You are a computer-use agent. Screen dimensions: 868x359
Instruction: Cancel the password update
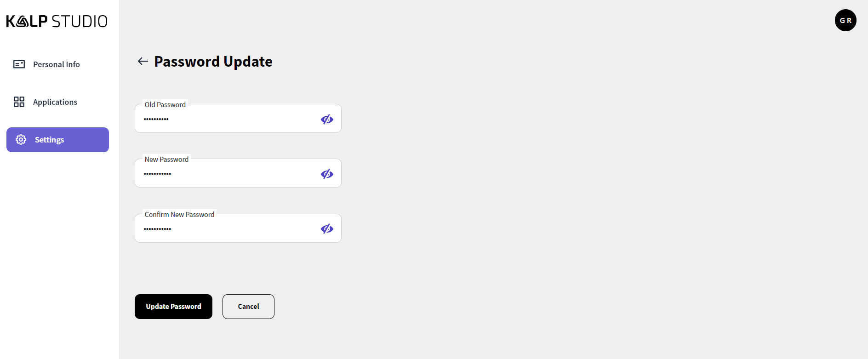pos(248,307)
